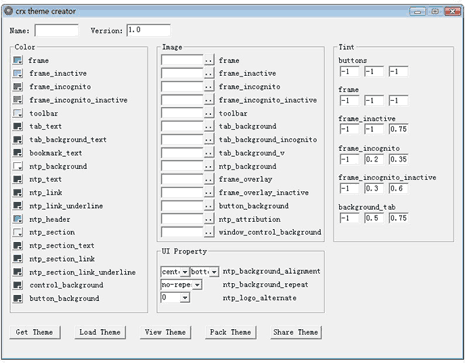The width and height of the screenshot is (465, 363).
Task: Click first buttons tint value field
Action: [349, 71]
